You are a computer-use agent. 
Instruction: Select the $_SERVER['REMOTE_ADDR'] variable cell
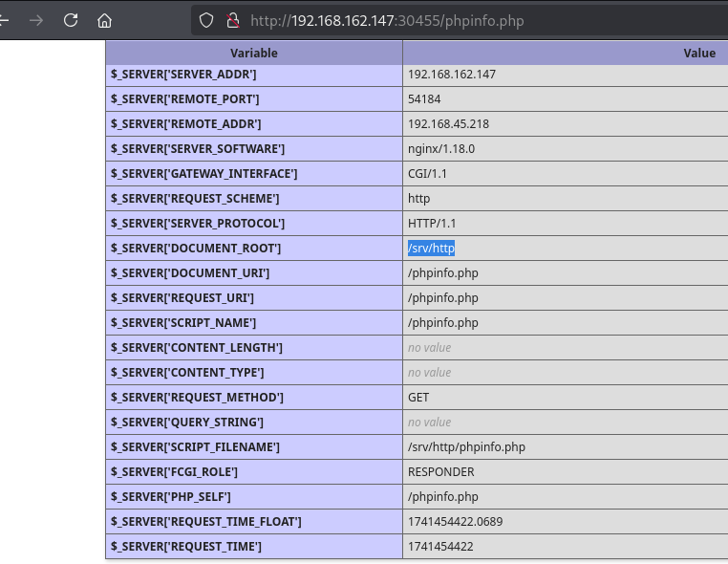tap(254, 124)
